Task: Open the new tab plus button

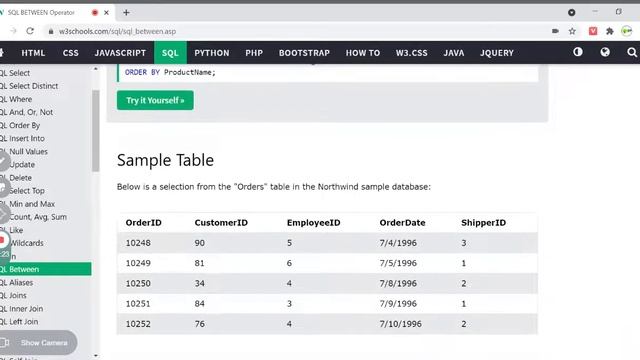Action: [x=126, y=13]
